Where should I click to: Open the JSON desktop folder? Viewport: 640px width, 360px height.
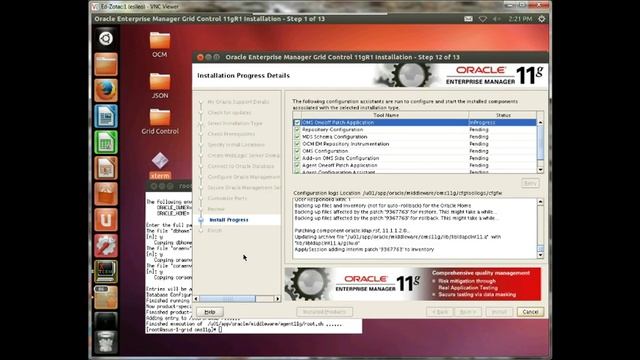point(160,86)
